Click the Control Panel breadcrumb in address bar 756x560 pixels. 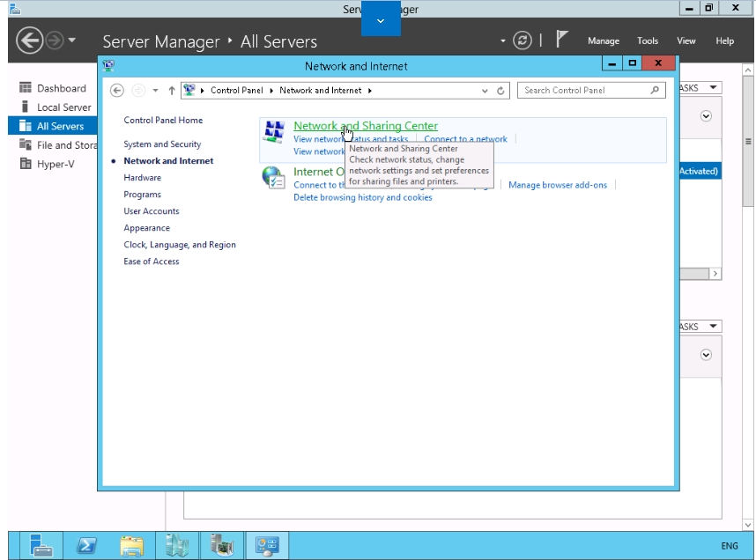(236, 91)
